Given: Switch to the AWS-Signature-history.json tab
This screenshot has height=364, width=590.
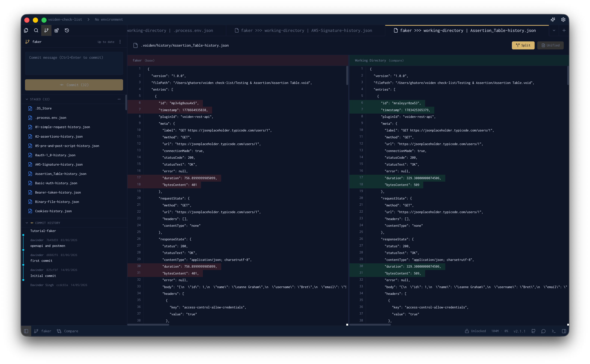Looking at the screenshot, I should (306, 31).
